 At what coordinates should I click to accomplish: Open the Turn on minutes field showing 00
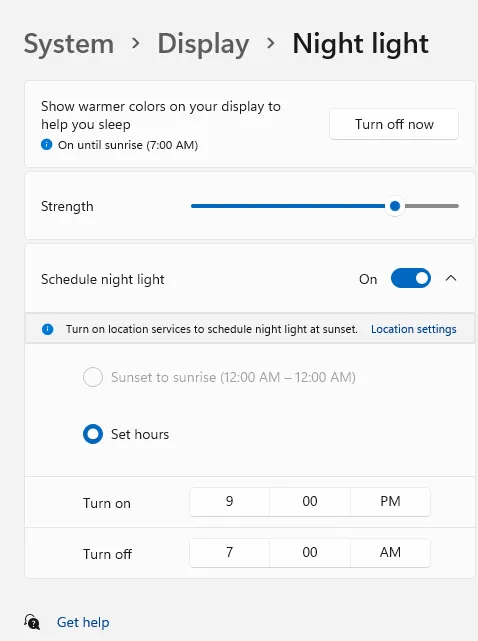(310, 502)
